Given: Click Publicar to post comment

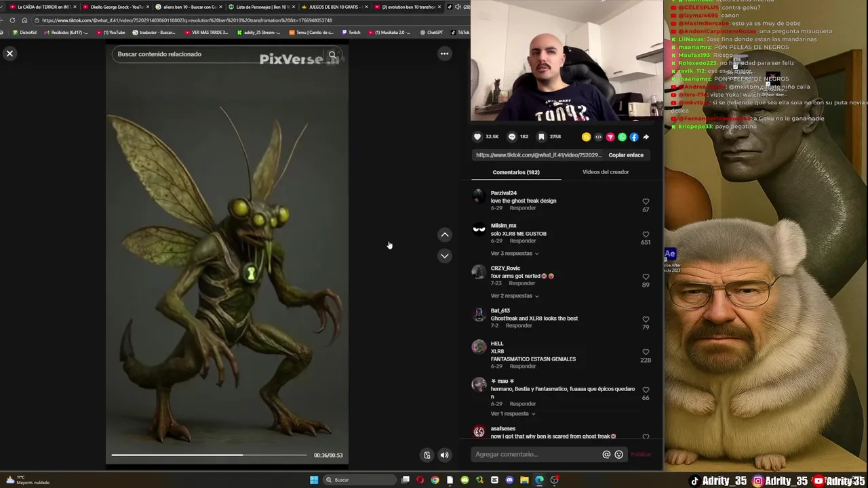Looking at the screenshot, I should [x=641, y=455].
